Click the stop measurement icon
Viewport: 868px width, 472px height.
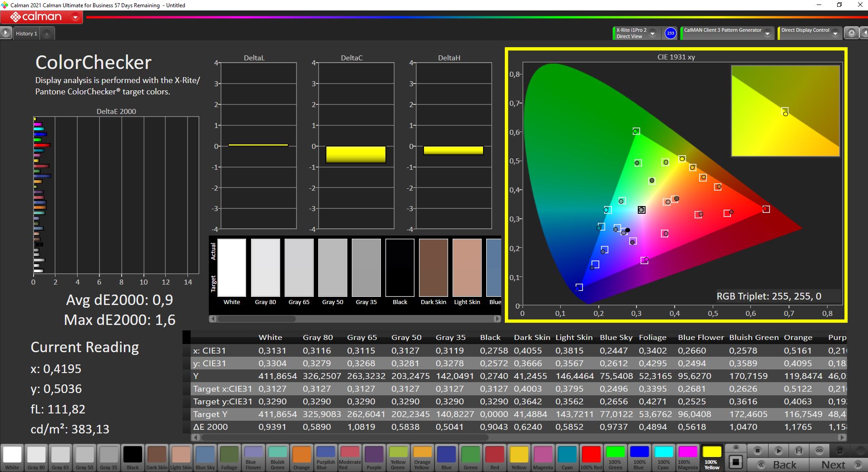(757, 451)
